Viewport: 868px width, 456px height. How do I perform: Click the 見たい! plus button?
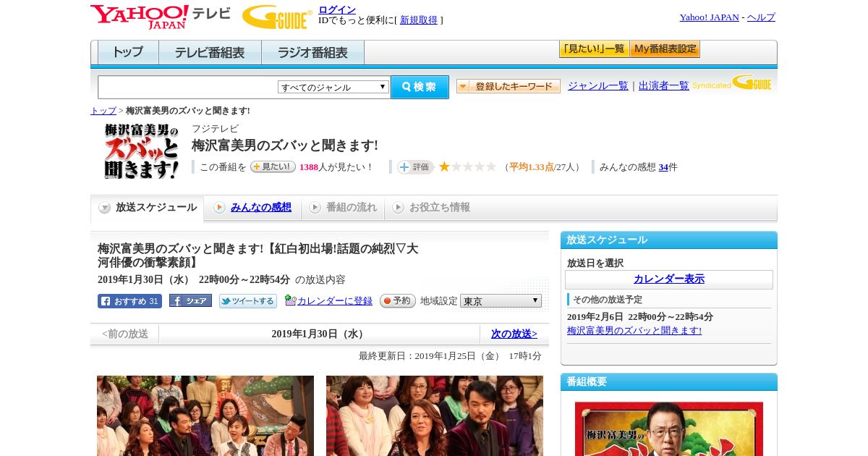point(273,166)
